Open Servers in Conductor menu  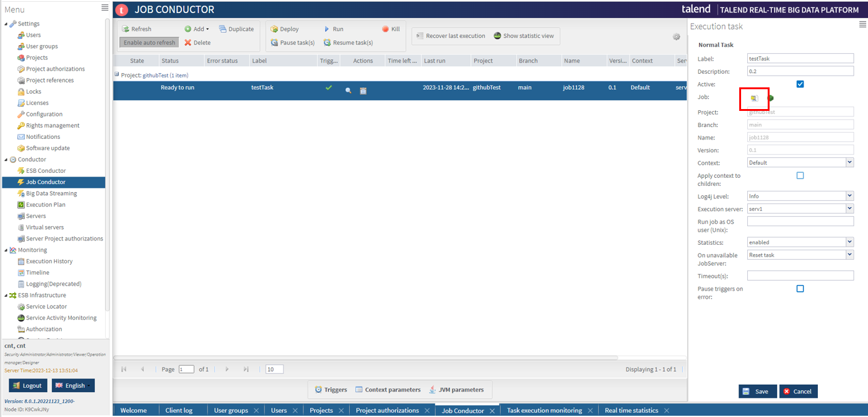tap(36, 216)
